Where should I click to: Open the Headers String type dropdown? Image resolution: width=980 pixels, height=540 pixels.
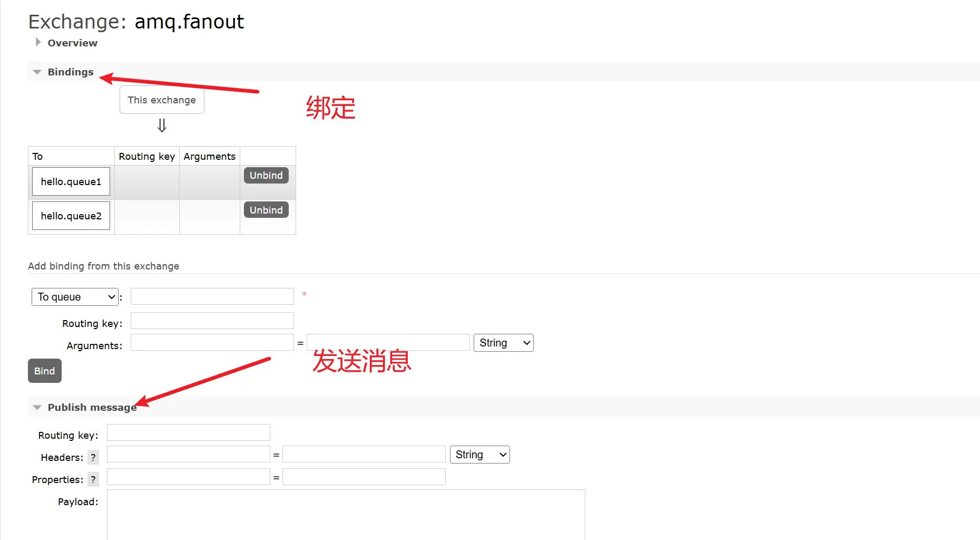point(479,455)
